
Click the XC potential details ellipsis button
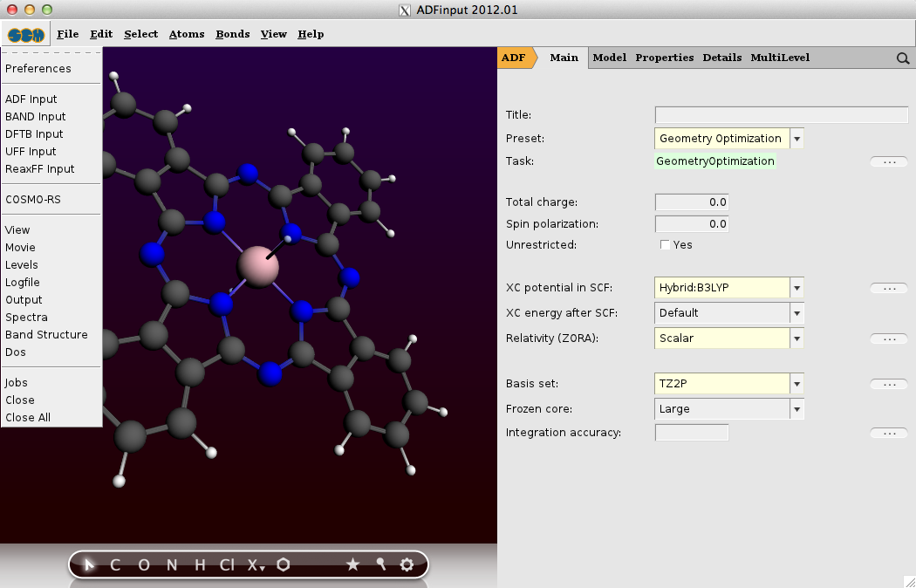click(889, 288)
